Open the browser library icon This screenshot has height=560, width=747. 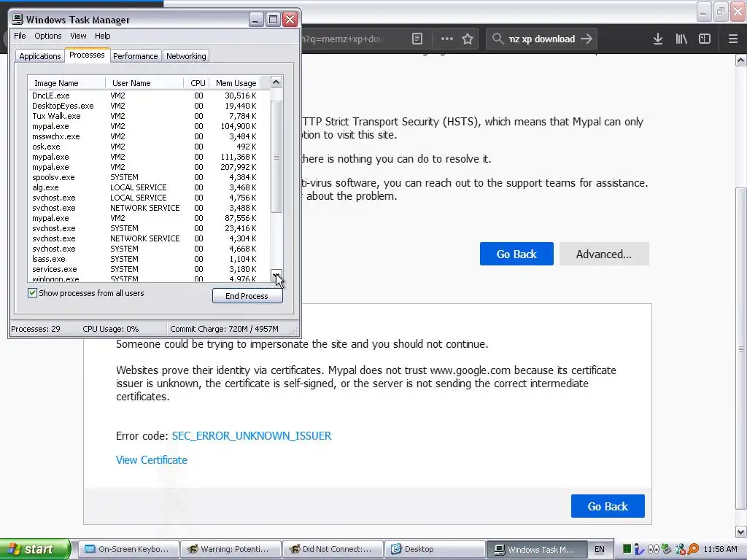681,39
